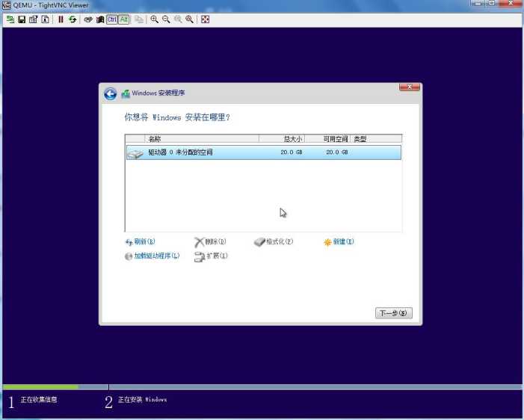The height and width of the screenshot is (420, 524).
Task: Click the red Pause toolbar icon
Action: (x=61, y=19)
